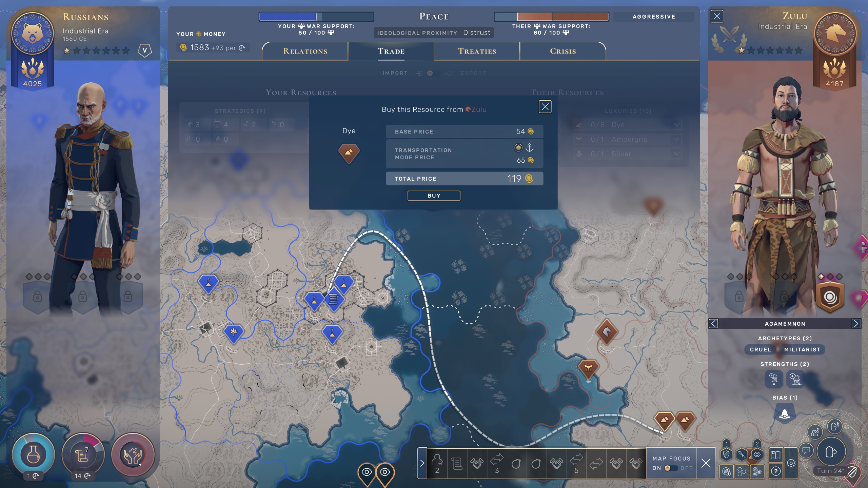This screenshot has height=488, width=868.
Task: Expand the Ambergris luxury row chevron
Action: coord(676,139)
